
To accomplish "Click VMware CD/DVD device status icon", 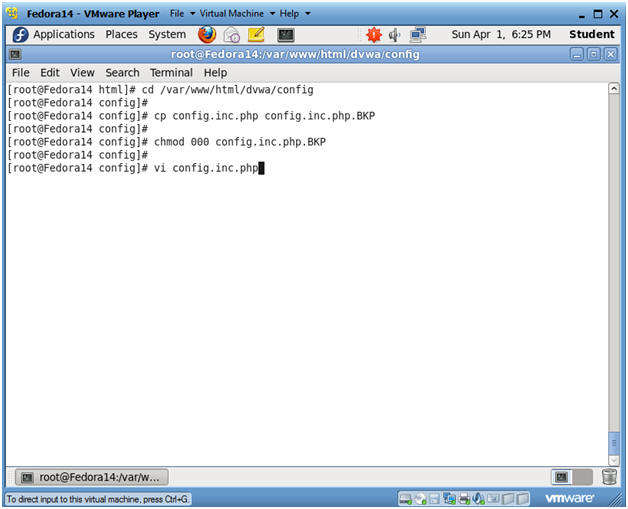I will [x=421, y=499].
